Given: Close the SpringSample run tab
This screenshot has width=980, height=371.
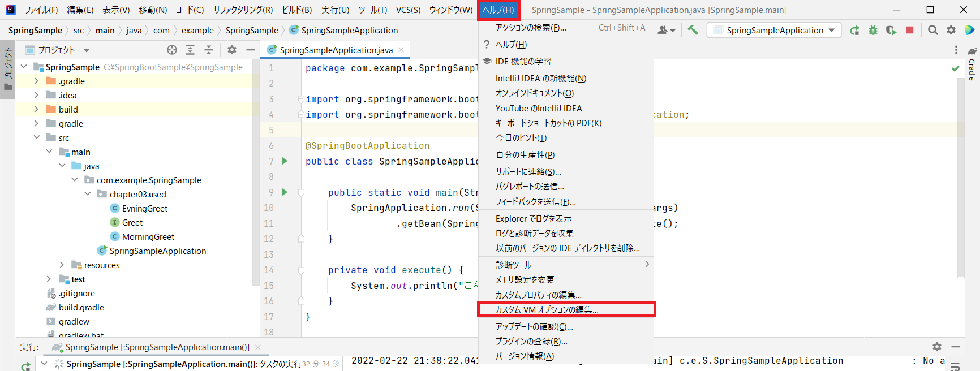Looking at the screenshot, I should coord(258,347).
